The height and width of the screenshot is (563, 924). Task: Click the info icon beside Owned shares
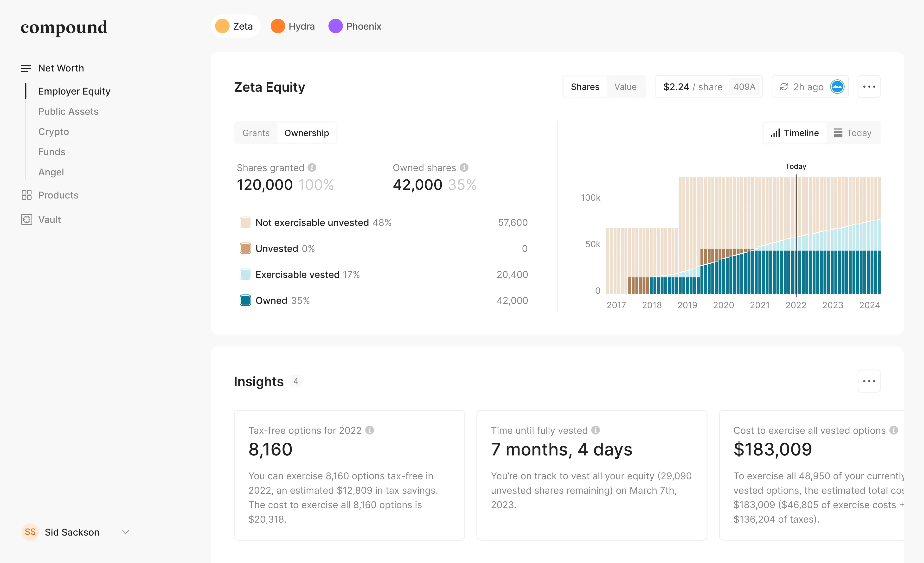464,167
